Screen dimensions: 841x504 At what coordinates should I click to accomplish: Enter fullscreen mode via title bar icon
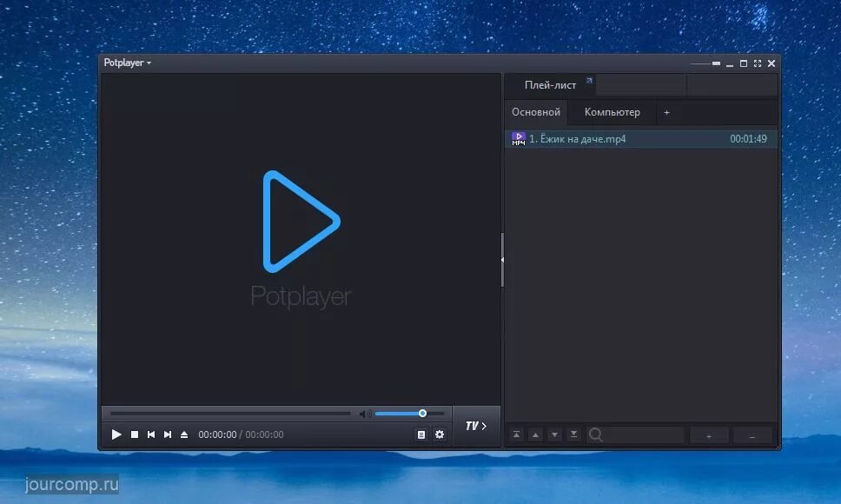758,63
